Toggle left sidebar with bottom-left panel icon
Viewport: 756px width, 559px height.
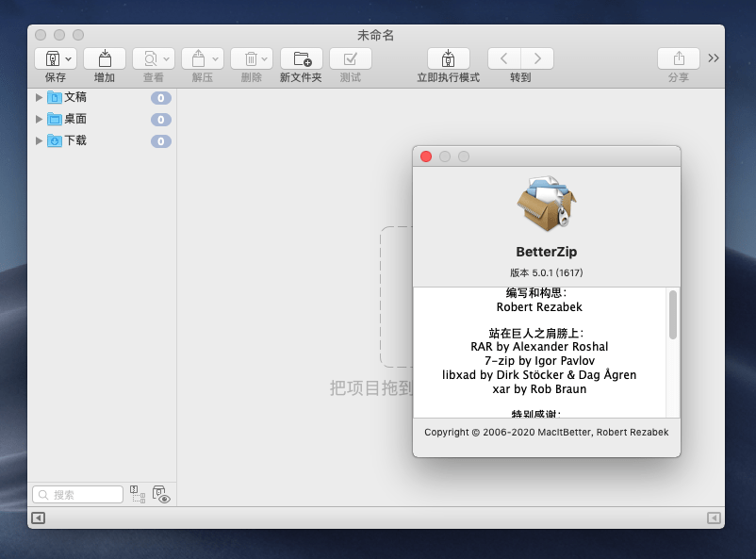click(38, 518)
